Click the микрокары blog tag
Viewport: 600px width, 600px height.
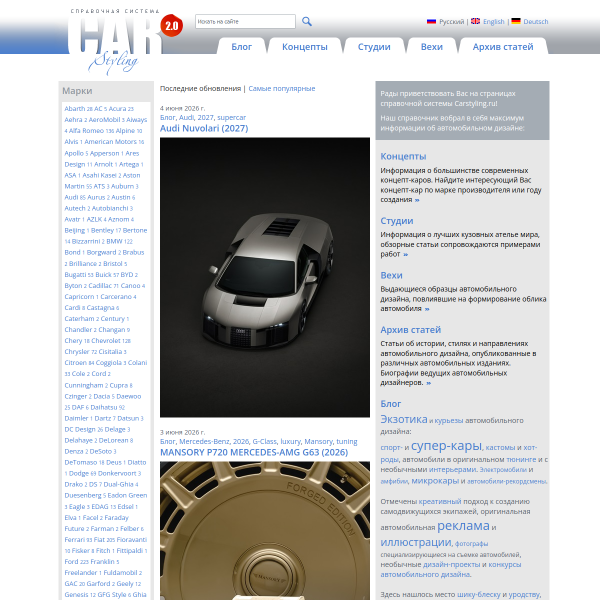(435, 481)
